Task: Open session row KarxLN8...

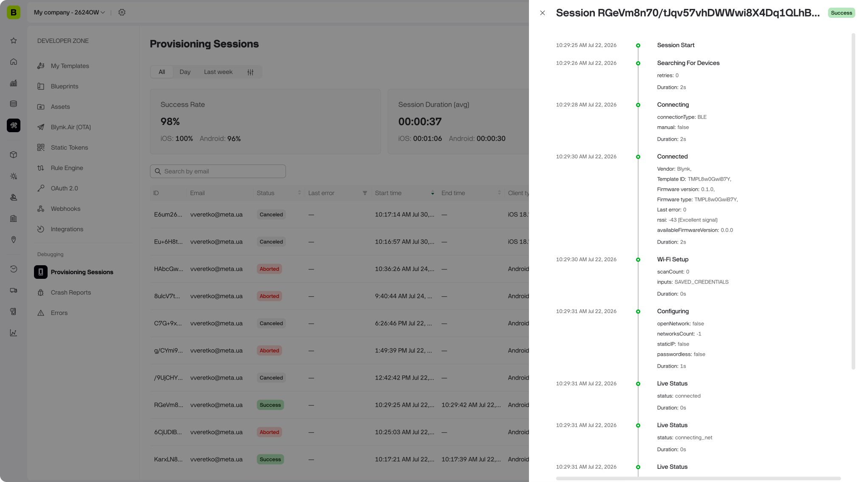Action: (339, 459)
